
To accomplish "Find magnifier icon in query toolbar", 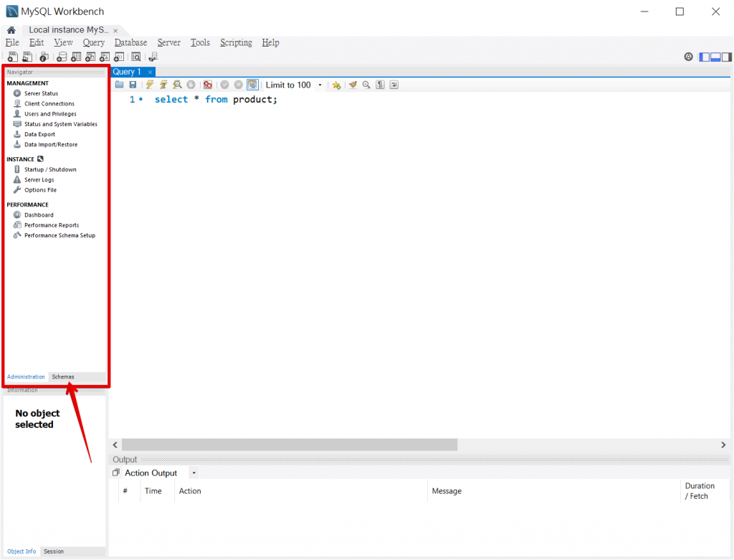I will click(366, 85).
